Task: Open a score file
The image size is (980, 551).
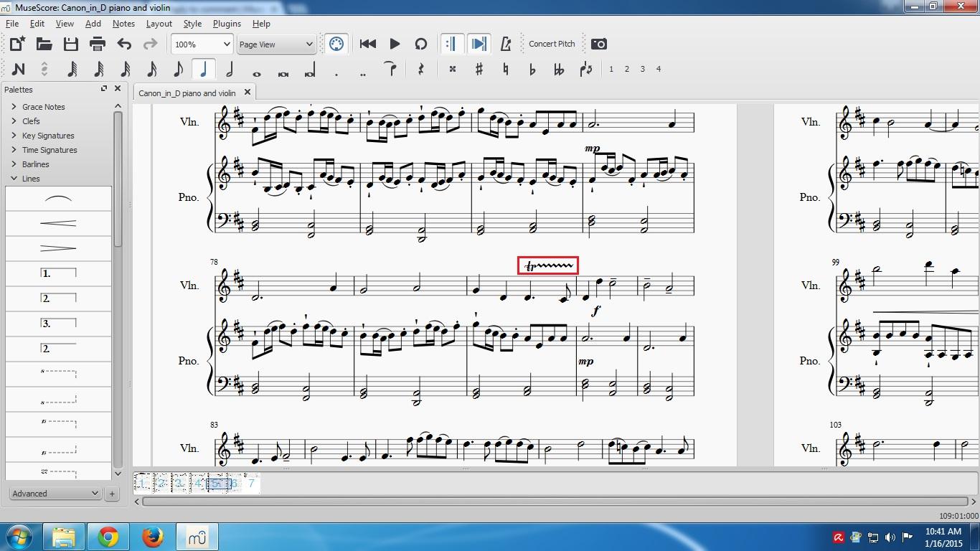Action: click(x=44, y=44)
